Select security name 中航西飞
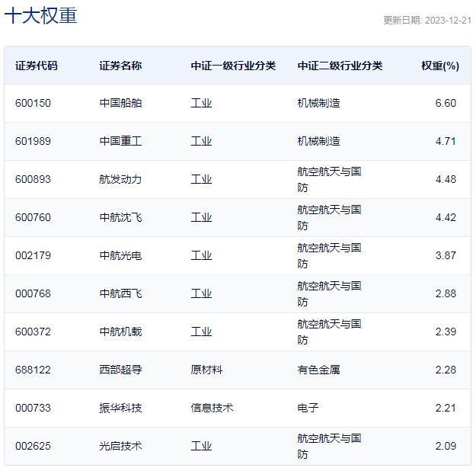 [x=120, y=294]
